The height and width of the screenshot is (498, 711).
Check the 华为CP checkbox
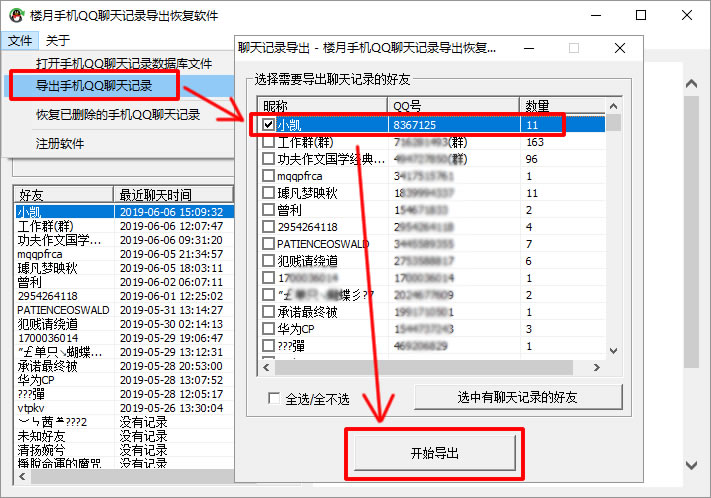(x=268, y=329)
